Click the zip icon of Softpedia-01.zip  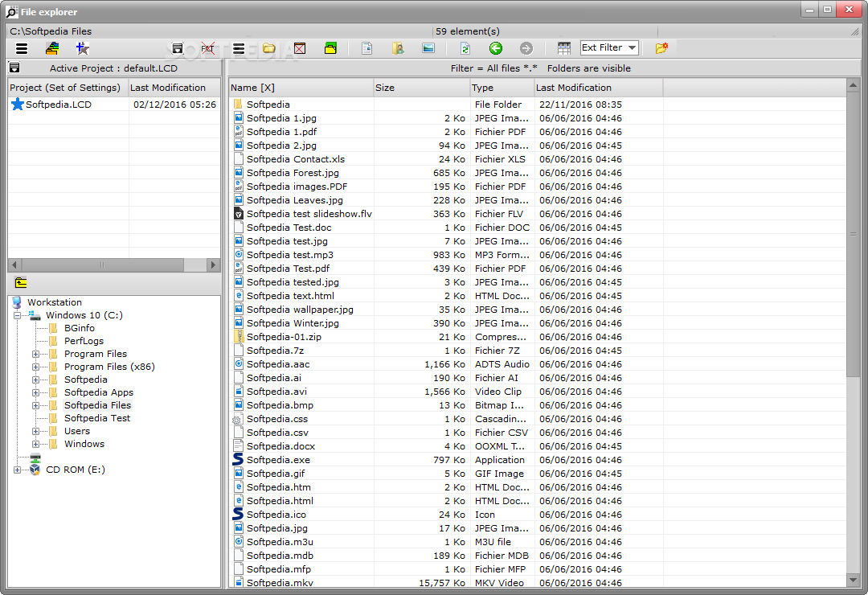(239, 336)
